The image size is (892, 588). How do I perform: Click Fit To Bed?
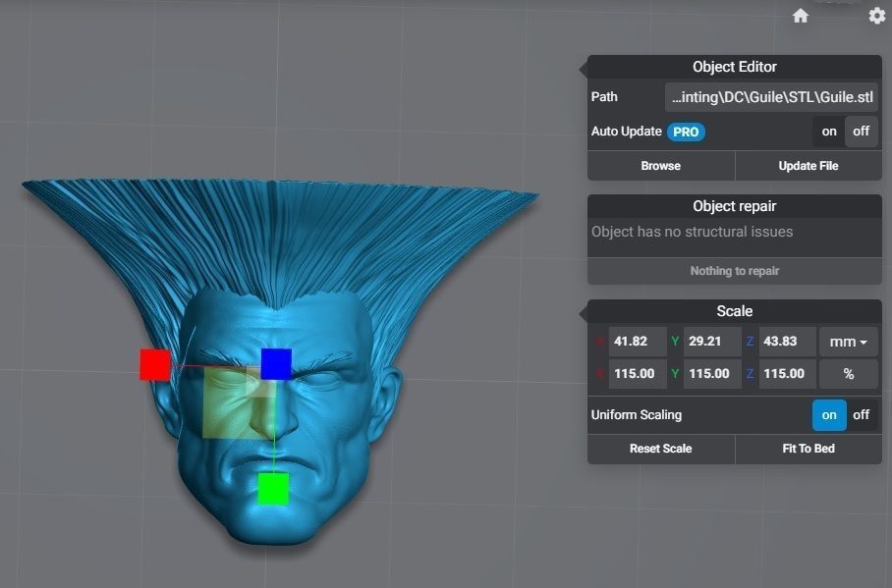808,449
